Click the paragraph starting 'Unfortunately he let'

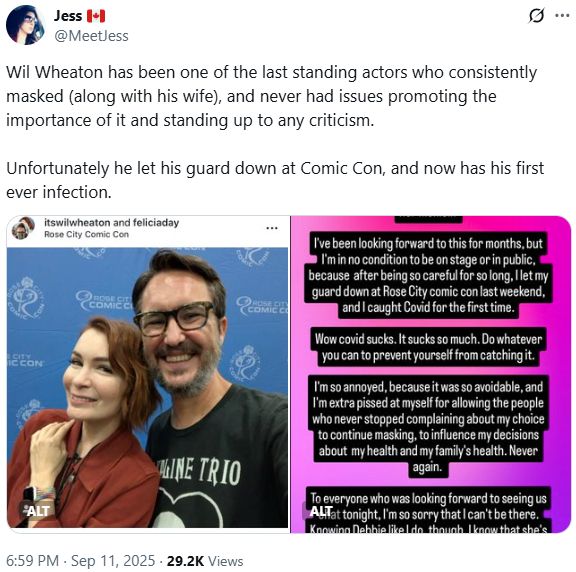pos(275,180)
